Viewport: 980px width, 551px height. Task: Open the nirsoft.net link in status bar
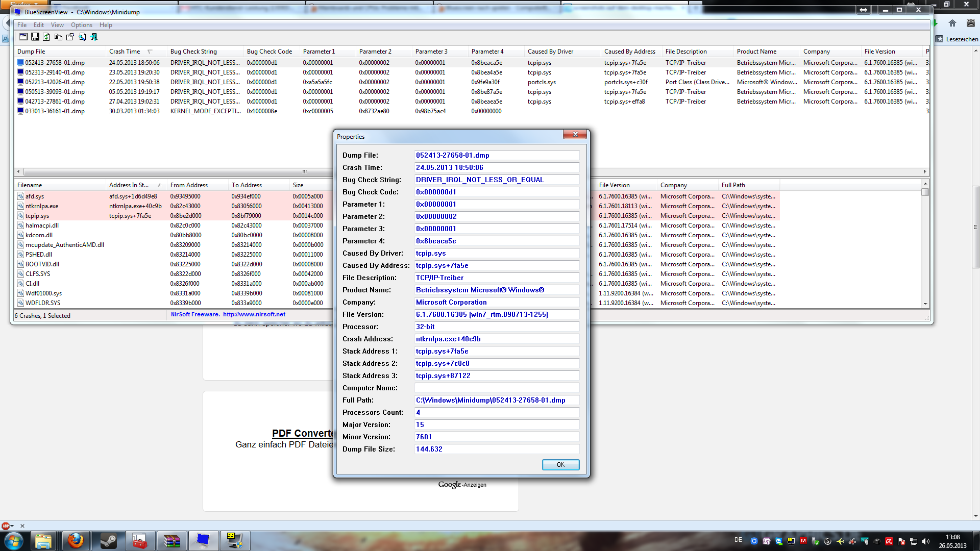pyautogui.click(x=254, y=314)
